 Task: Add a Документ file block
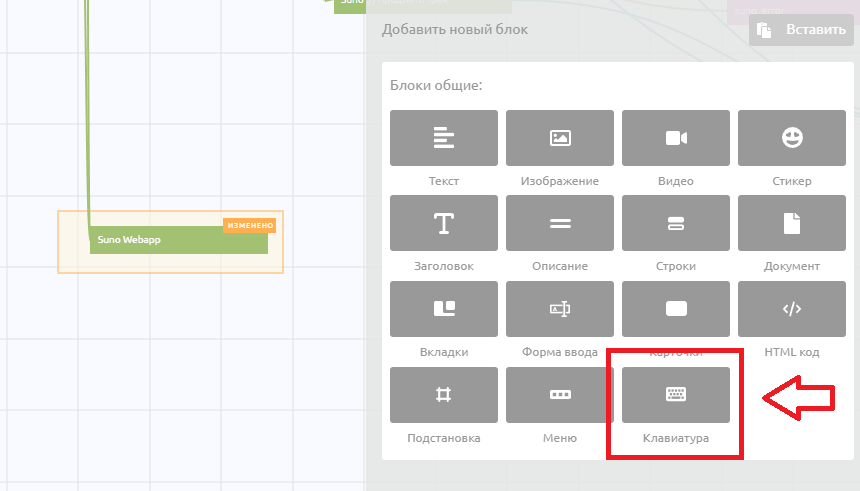point(791,223)
